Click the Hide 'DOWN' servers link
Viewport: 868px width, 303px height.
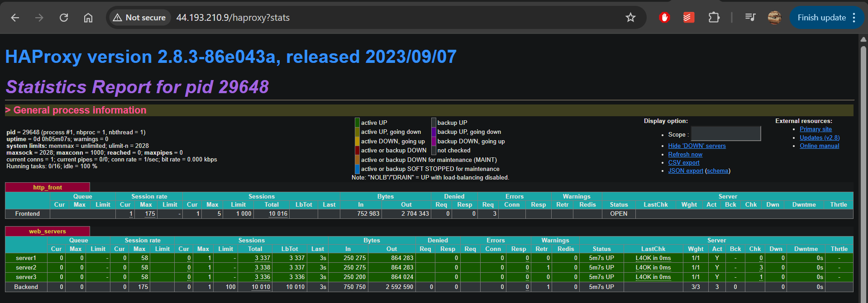tap(697, 146)
